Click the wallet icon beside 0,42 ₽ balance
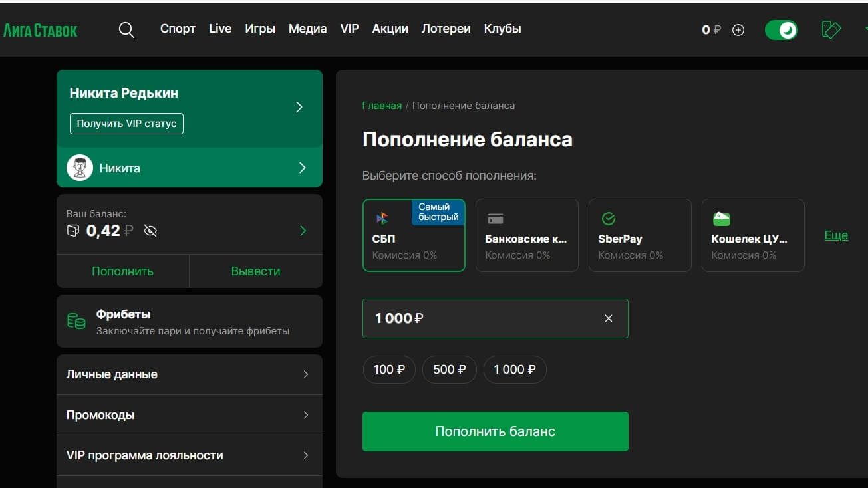The width and height of the screenshot is (868, 488). (x=73, y=231)
